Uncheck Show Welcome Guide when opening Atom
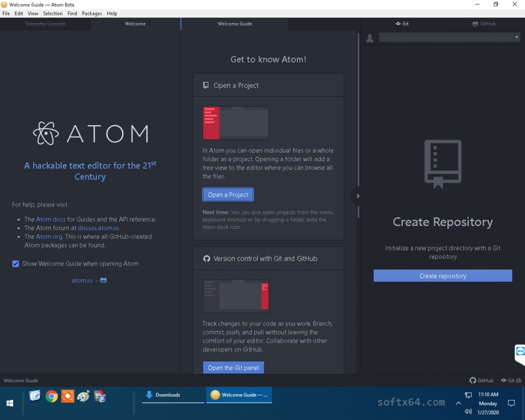 [15, 263]
